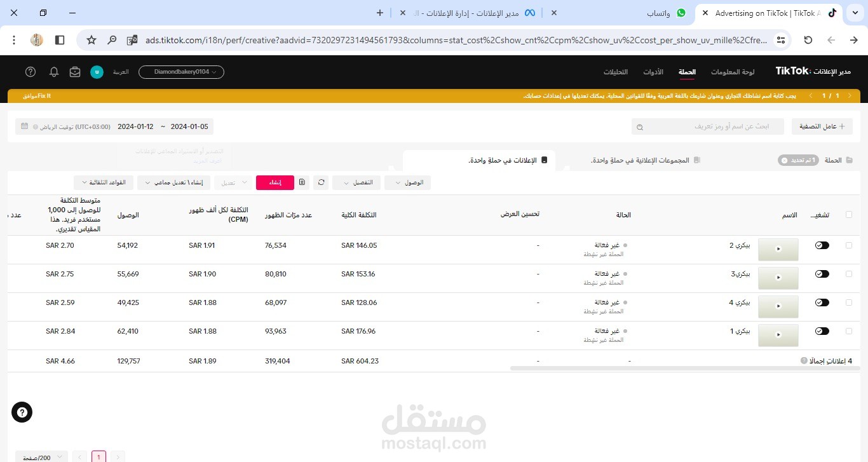
Task: Open the القواعد التلقائية automated rules dropdown
Action: pyautogui.click(x=104, y=182)
